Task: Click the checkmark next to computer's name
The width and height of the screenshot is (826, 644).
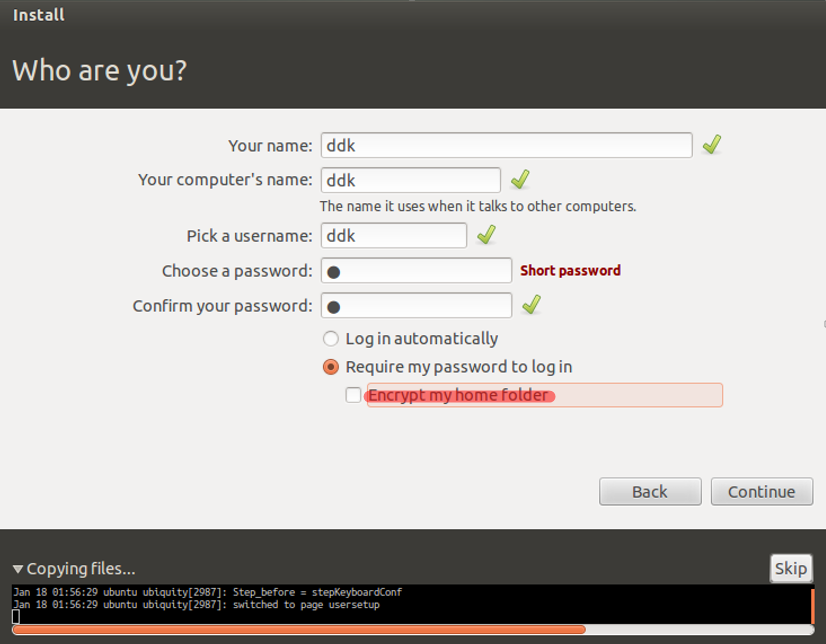Action: (x=520, y=180)
